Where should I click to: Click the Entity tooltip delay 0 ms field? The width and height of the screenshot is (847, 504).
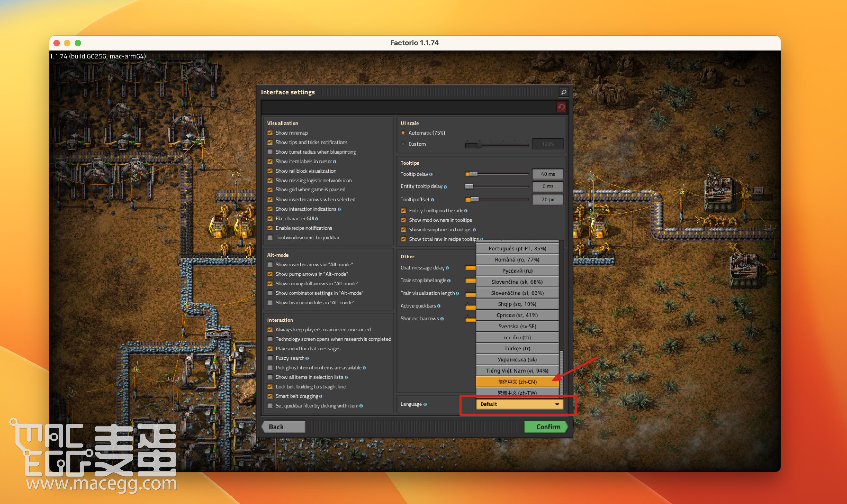[548, 186]
